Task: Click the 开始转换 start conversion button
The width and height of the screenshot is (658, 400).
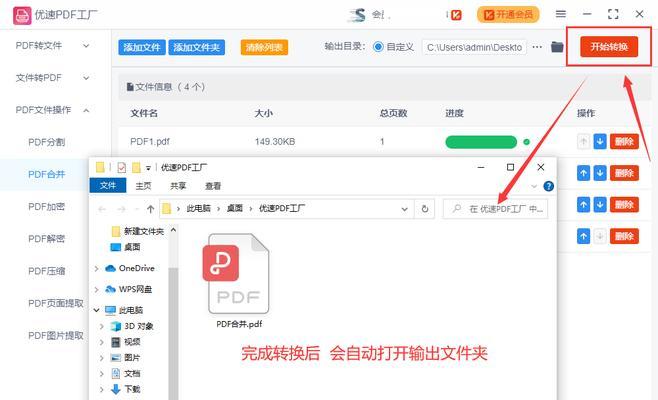Action: (x=609, y=47)
